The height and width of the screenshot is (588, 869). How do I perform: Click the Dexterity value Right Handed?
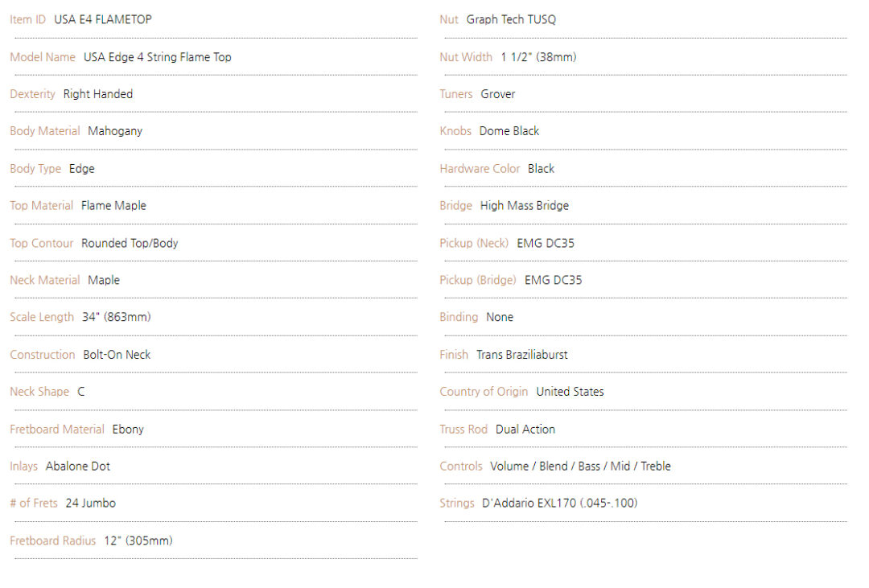(x=97, y=94)
